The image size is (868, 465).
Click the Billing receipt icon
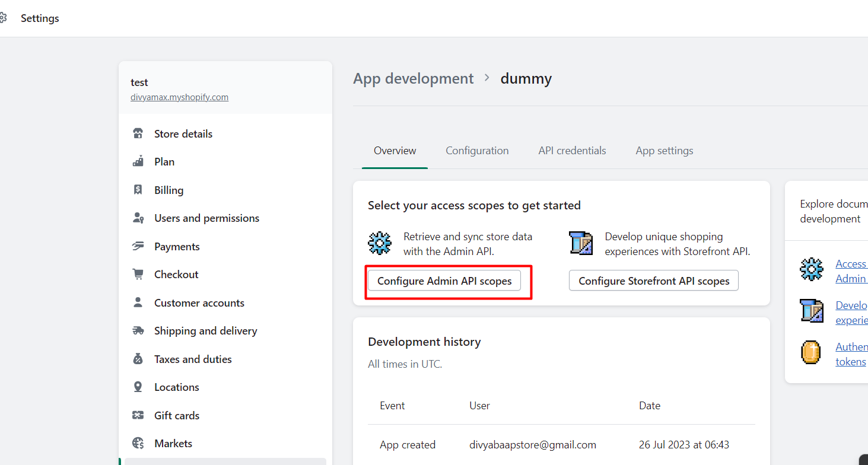tap(138, 190)
